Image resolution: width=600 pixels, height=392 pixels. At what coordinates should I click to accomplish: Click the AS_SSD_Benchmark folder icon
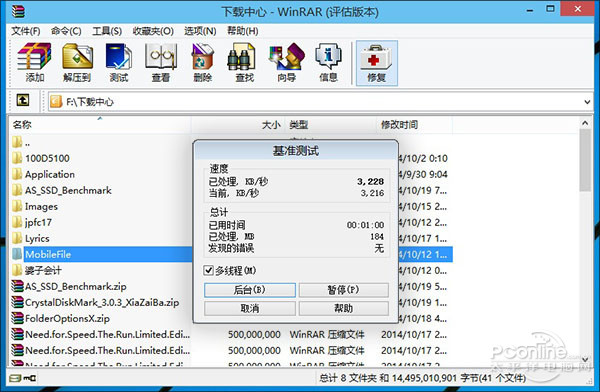pyautogui.click(x=17, y=189)
